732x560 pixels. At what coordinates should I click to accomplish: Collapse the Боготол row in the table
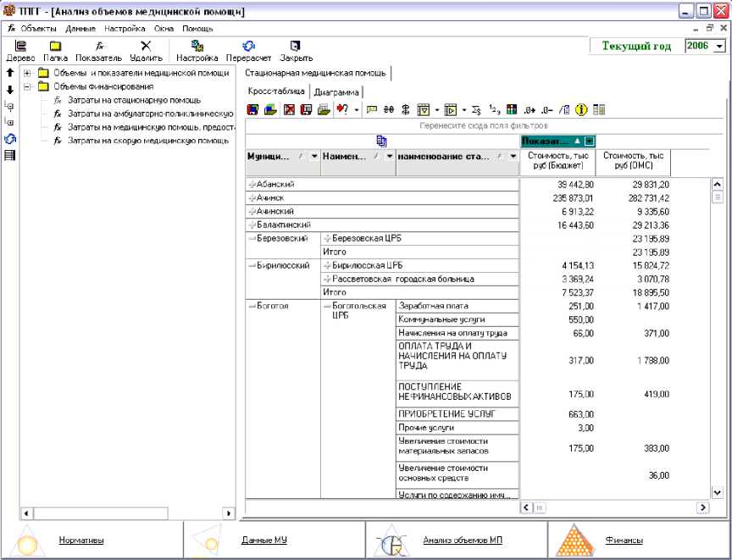pyautogui.click(x=251, y=306)
